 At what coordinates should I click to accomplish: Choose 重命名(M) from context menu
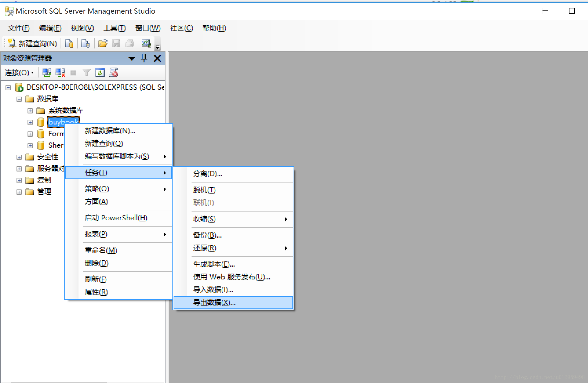click(x=119, y=250)
